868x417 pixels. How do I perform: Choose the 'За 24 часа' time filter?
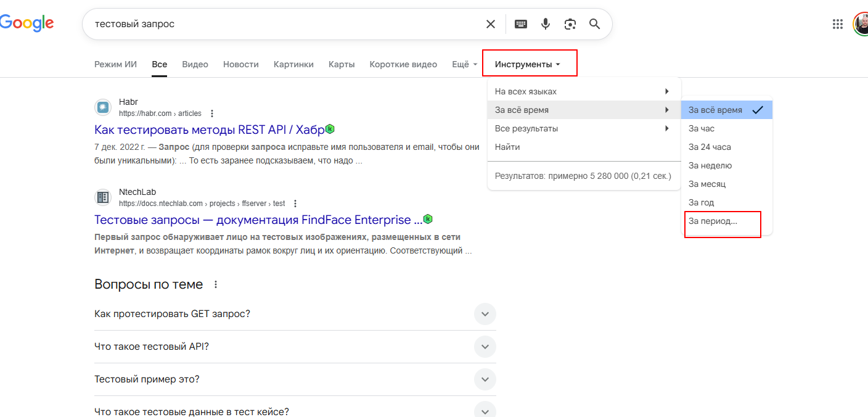pos(710,147)
